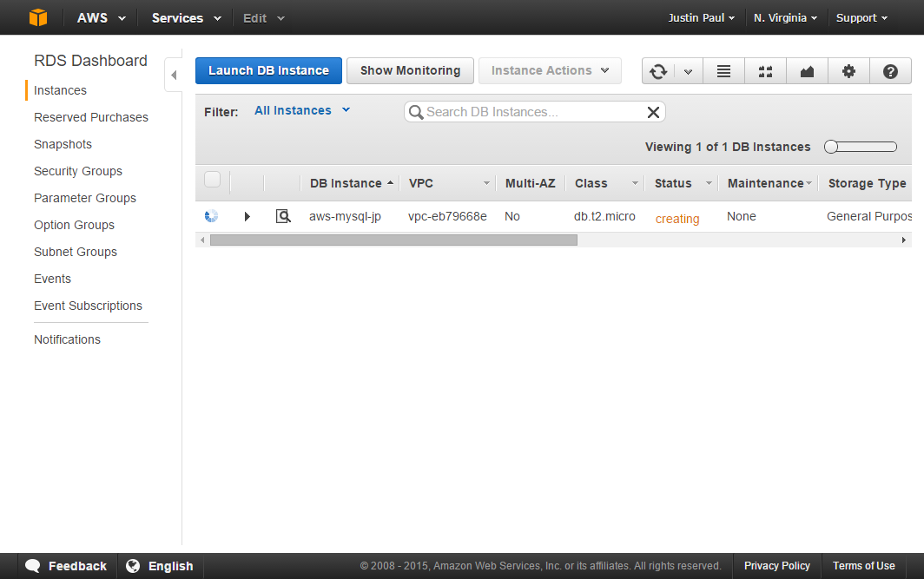Open the Services menu
This screenshot has width=924, height=579.
(186, 17)
